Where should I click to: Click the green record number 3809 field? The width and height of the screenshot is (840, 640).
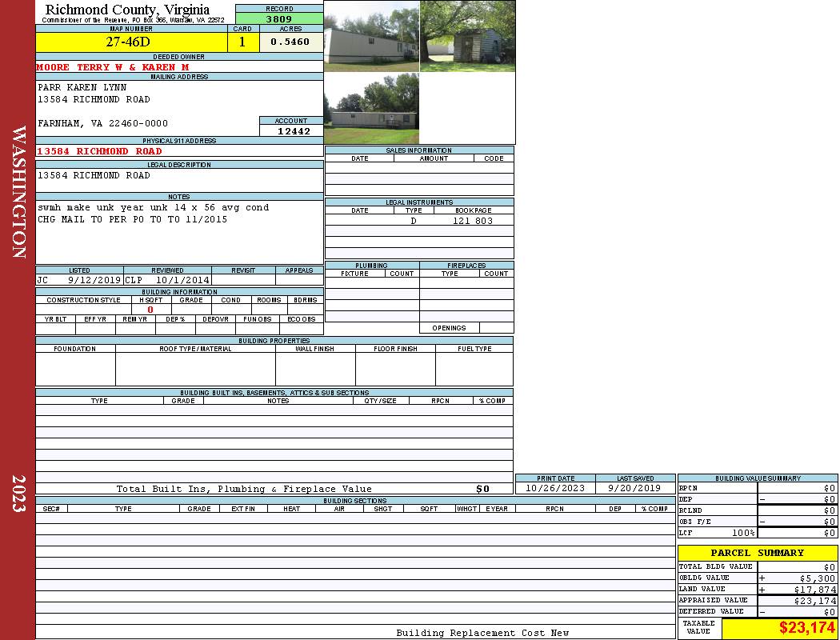pyautogui.click(x=279, y=18)
